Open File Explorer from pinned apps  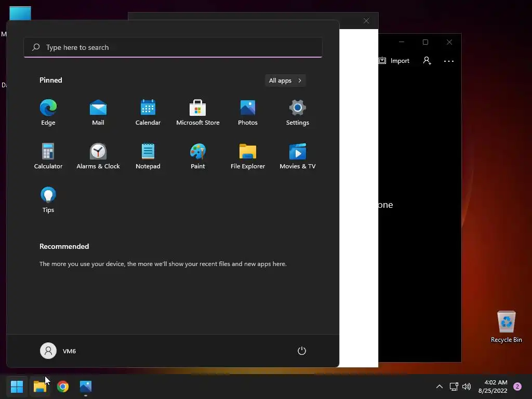coord(248,156)
